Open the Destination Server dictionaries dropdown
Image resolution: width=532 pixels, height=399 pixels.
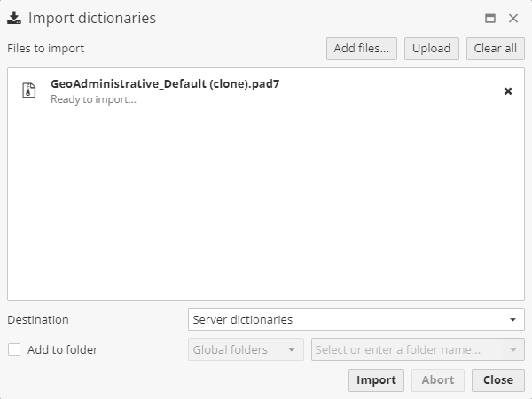(x=346, y=319)
